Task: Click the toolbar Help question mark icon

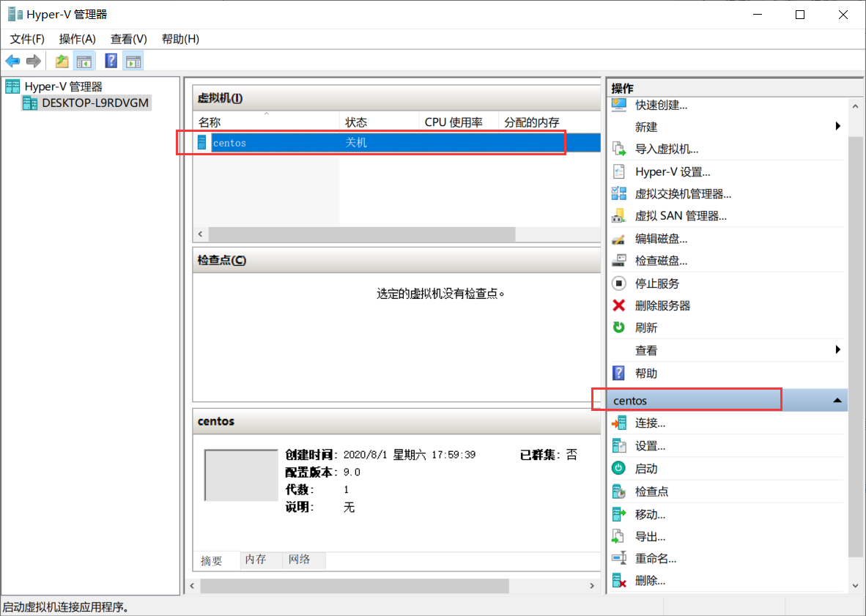Action: tap(111, 61)
